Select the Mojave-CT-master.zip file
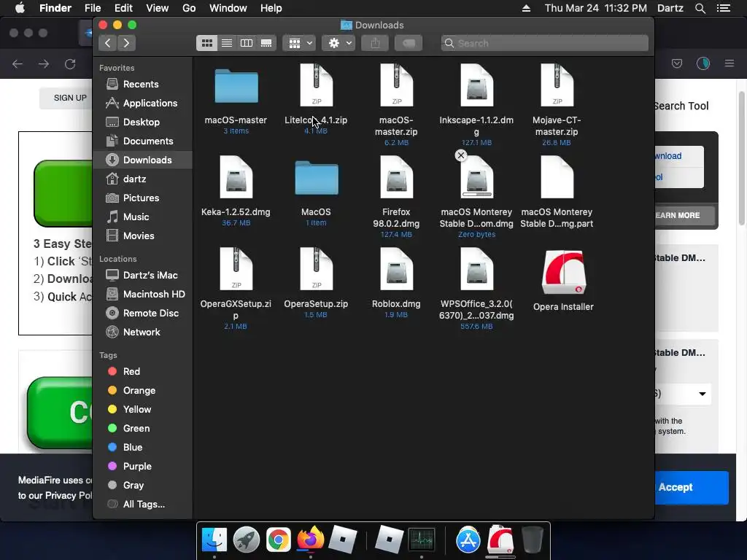Viewport: 747px width, 560px height. pos(557,86)
